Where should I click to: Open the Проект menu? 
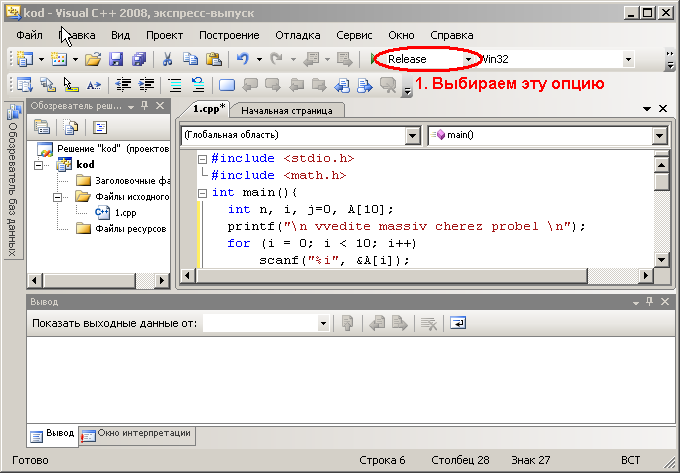click(x=164, y=35)
